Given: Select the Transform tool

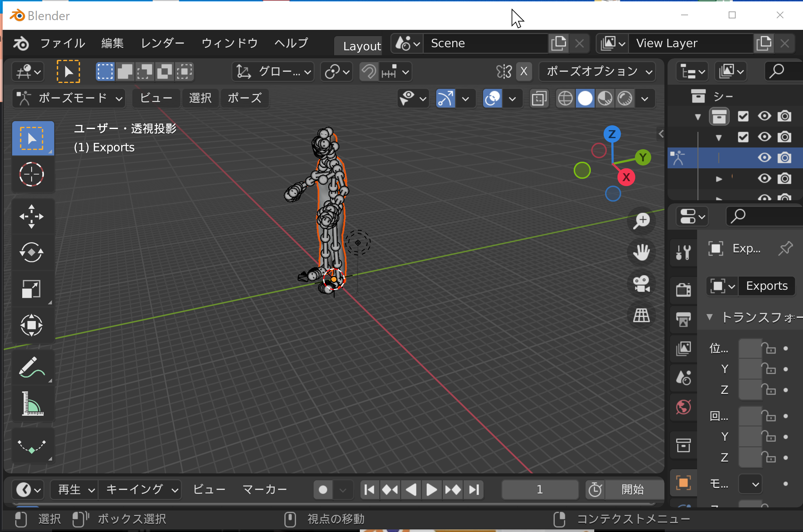Looking at the screenshot, I should click(x=32, y=325).
